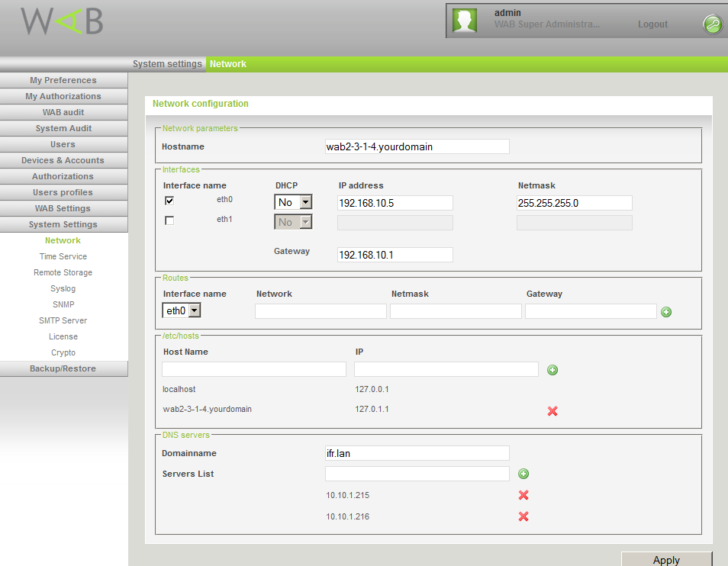Viewport: 728px width, 566px height.
Task: Open the eth0 DHCP dropdown
Action: tap(294, 202)
